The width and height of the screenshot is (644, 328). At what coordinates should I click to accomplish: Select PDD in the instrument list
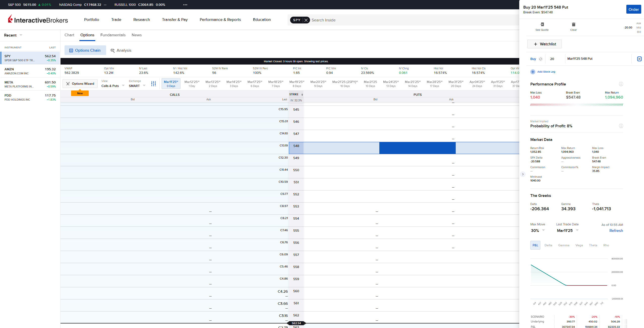coord(30,97)
